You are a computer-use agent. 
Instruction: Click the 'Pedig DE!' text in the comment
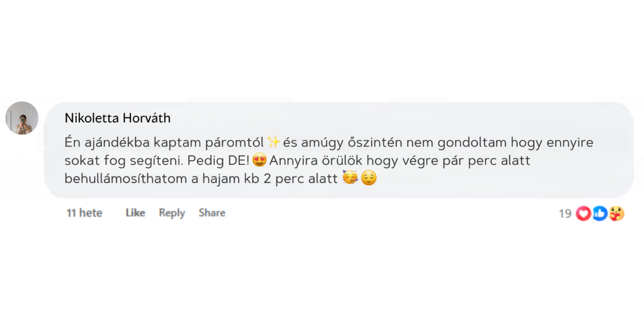click(219, 160)
